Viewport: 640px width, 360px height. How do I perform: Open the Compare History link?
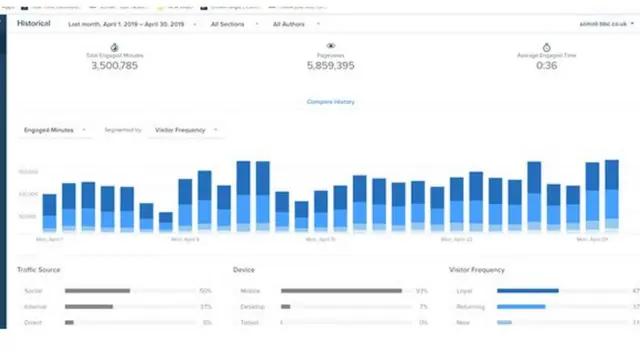(x=331, y=102)
